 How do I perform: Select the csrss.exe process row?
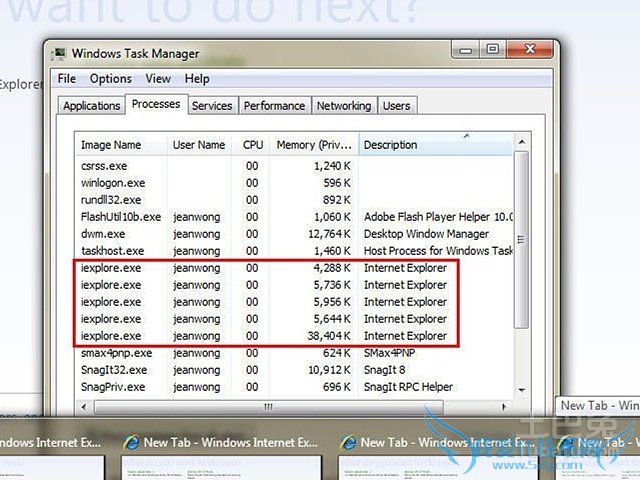(294, 166)
